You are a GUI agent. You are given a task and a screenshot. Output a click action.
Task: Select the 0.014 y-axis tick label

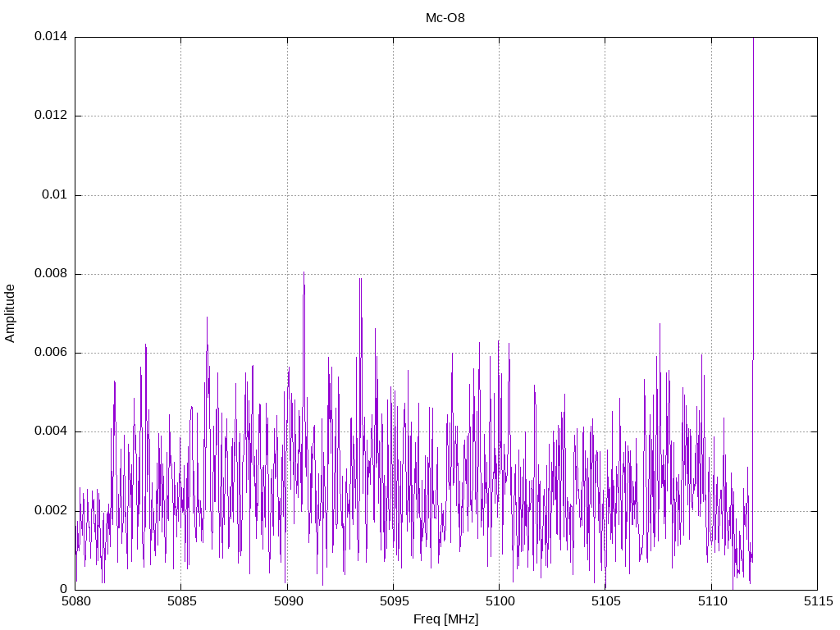pyautogui.click(x=50, y=37)
